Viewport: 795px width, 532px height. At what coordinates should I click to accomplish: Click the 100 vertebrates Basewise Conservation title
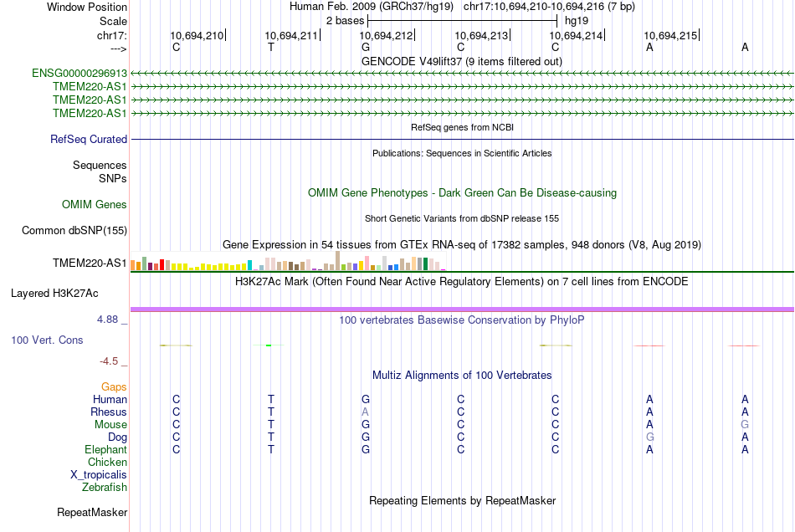[462, 320]
